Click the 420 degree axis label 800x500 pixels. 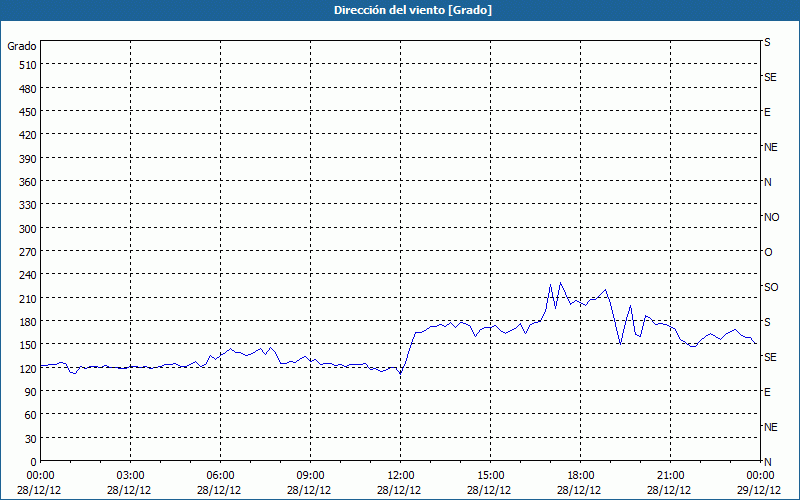click(x=29, y=135)
